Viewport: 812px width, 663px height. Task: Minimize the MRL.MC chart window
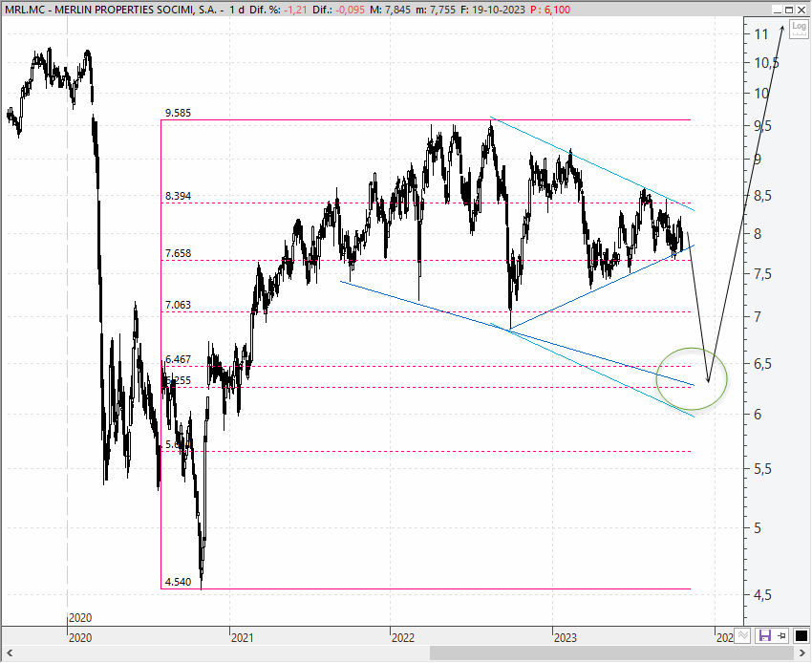pos(777,10)
